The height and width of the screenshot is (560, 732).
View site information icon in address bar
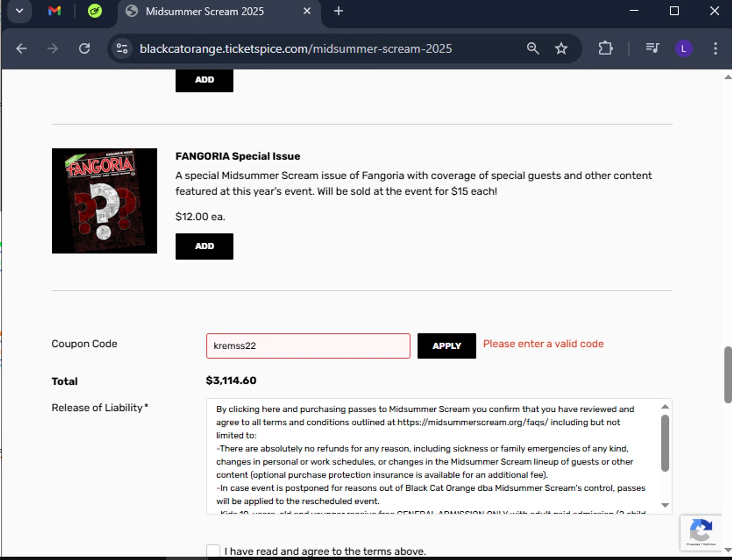click(x=122, y=48)
